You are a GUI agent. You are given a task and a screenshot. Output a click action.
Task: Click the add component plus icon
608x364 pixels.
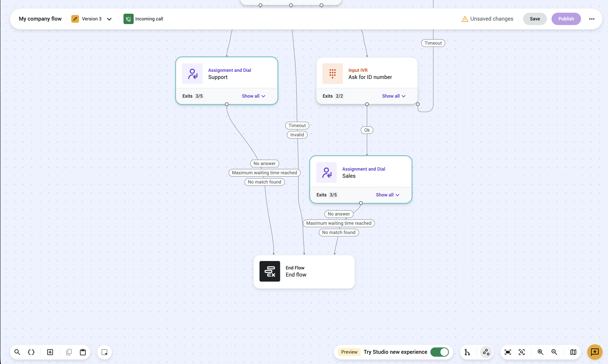pyautogui.click(x=50, y=352)
